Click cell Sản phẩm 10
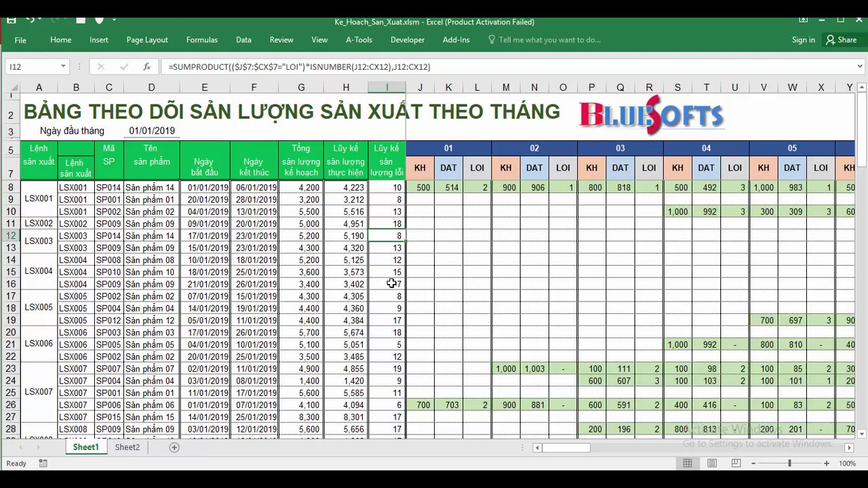The width and height of the screenshot is (868, 488). click(x=151, y=272)
